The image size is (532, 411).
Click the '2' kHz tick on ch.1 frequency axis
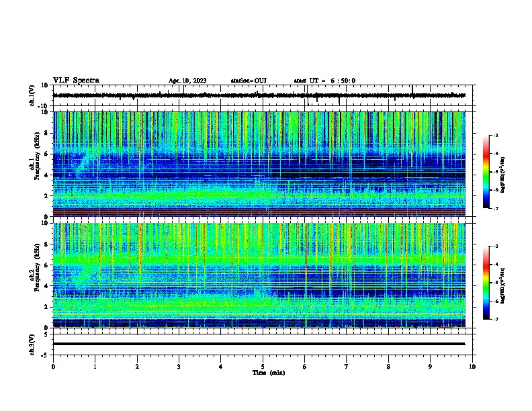pyautogui.click(x=47, y=196)
